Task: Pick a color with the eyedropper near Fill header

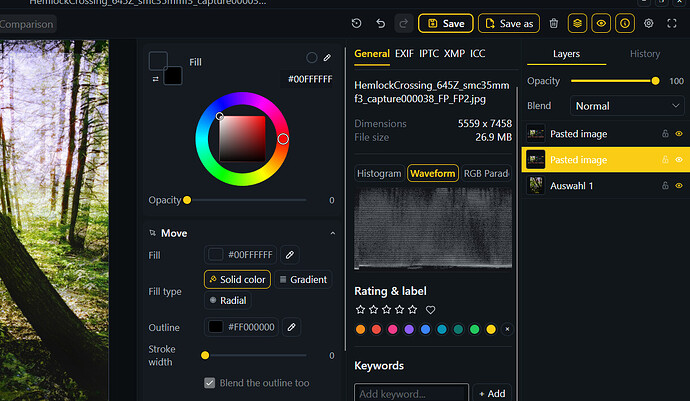Action: pos(327,58)
